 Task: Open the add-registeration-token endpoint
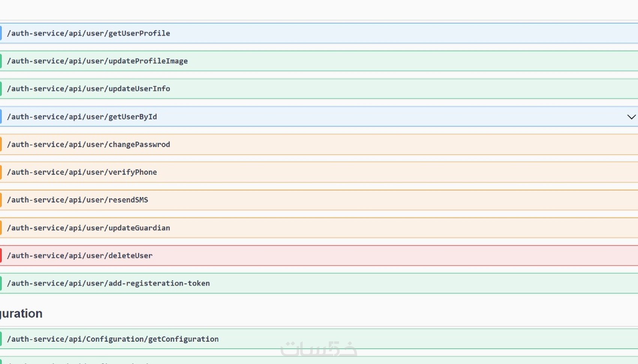[108, 283]
